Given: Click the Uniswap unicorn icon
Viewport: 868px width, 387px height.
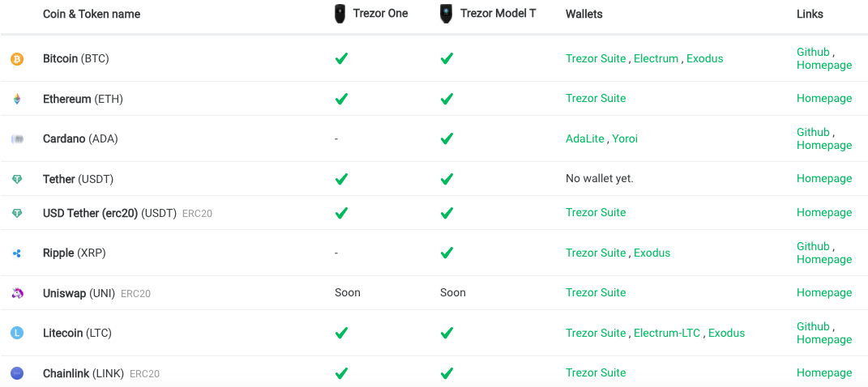Looking at the screenshot, I should pyautogui.click(x=17, y=293).
